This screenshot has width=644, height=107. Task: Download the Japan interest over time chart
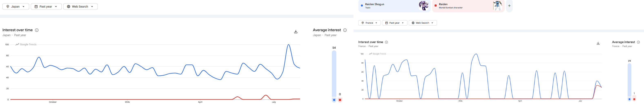(x=296, y=32)
